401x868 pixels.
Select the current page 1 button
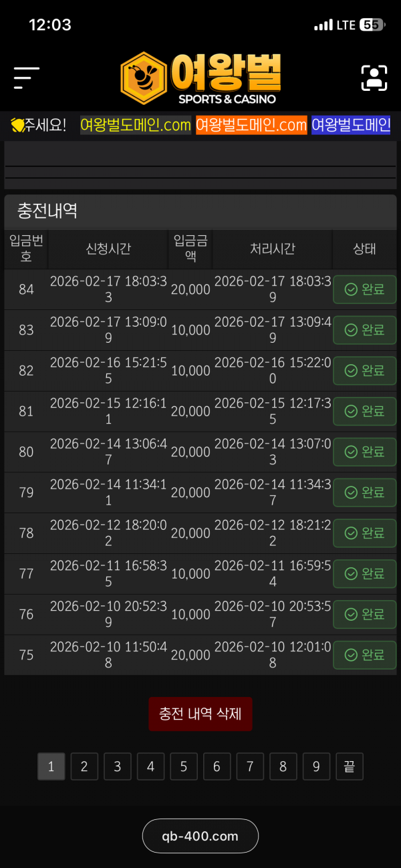pyautogui.click(x=51, y=766)
